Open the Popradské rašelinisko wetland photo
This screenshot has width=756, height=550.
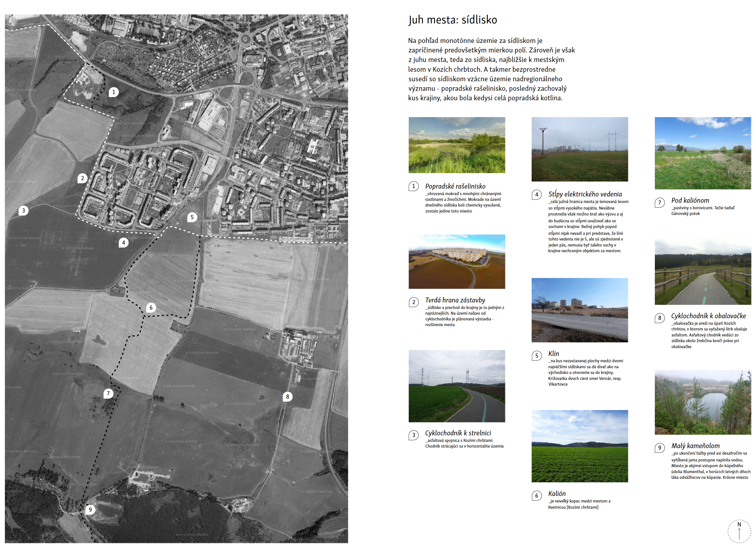(x=457, y=145)
